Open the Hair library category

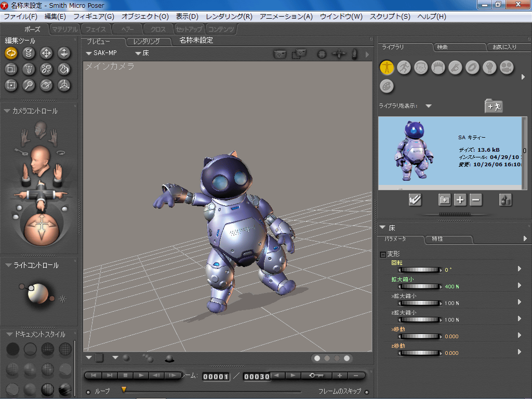point(438,68)
